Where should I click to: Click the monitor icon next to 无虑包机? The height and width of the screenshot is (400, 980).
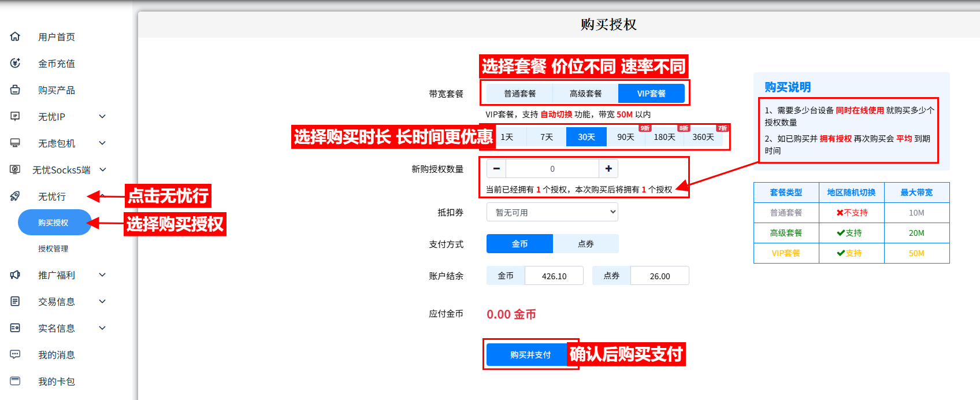[x=15, y=143]
